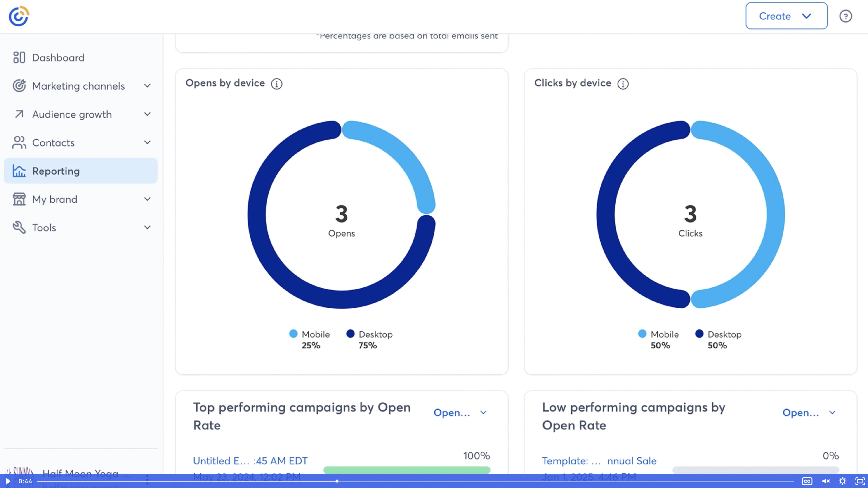Click the 0% open rate value
The height and width of the screenshot is (488, 868).
(x=831, y=456)
